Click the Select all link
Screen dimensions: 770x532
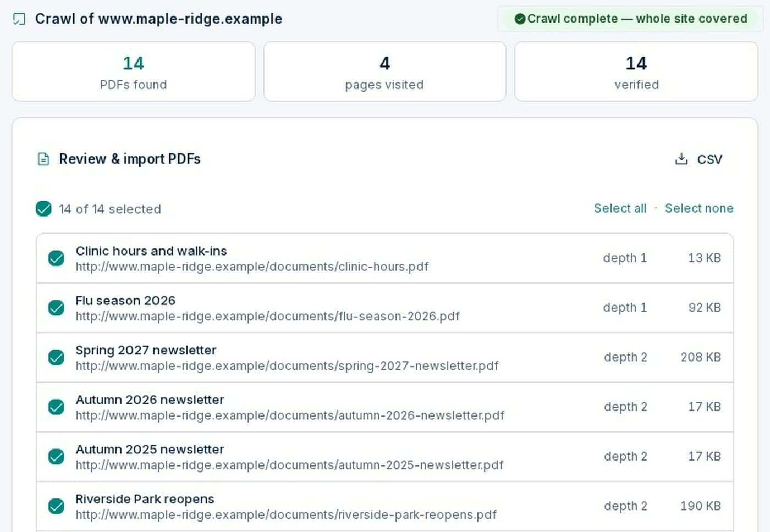point(620,208)
